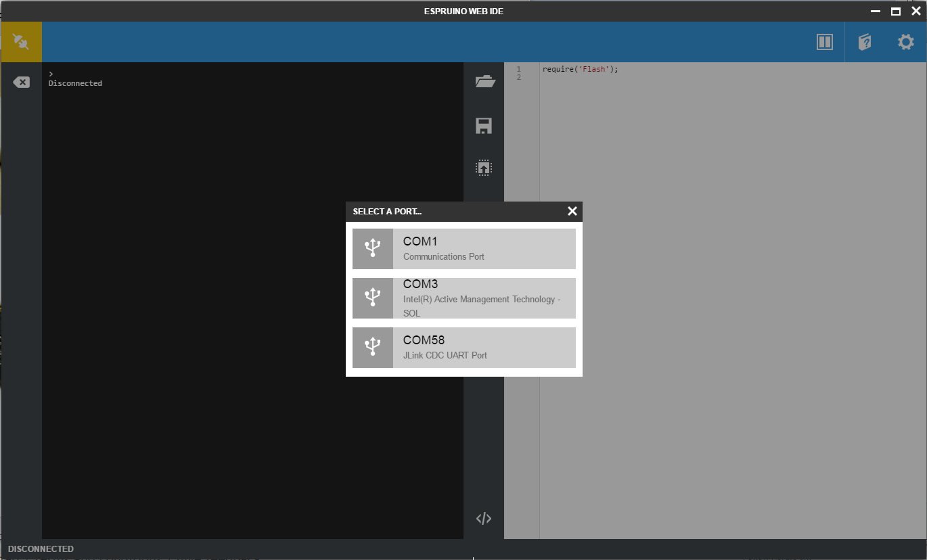Select the COM1 Communications Port

(464, 249)
